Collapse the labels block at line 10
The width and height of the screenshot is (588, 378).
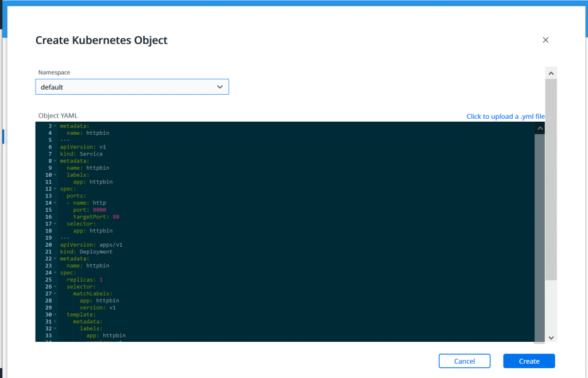55,175
